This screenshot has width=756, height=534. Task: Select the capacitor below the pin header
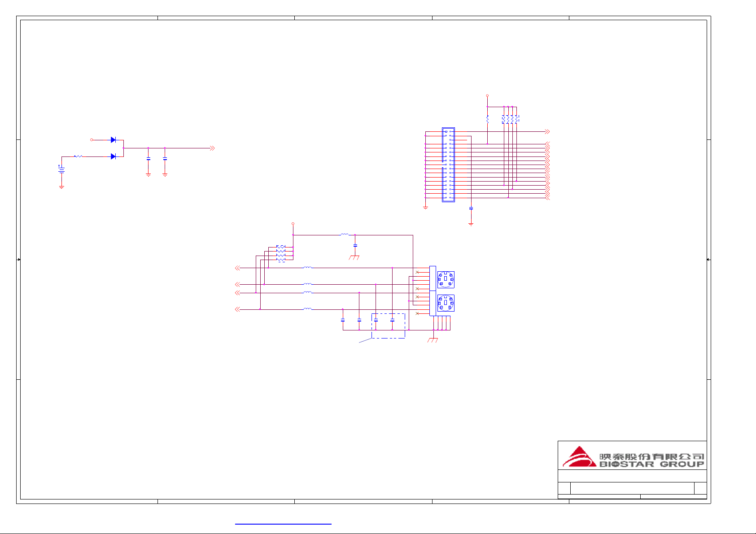471,208
